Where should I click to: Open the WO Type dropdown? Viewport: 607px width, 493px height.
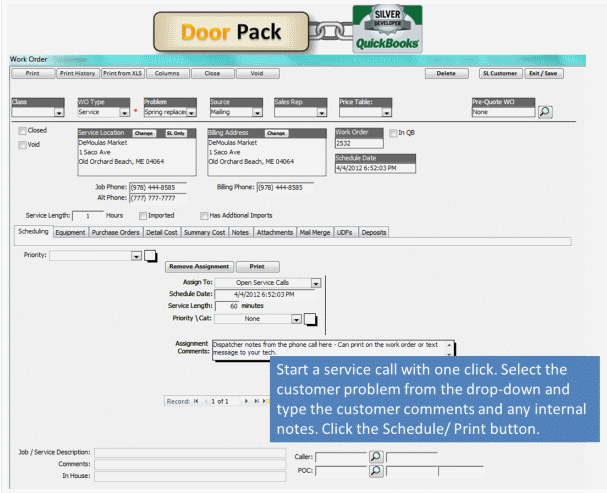pos(124,113)
